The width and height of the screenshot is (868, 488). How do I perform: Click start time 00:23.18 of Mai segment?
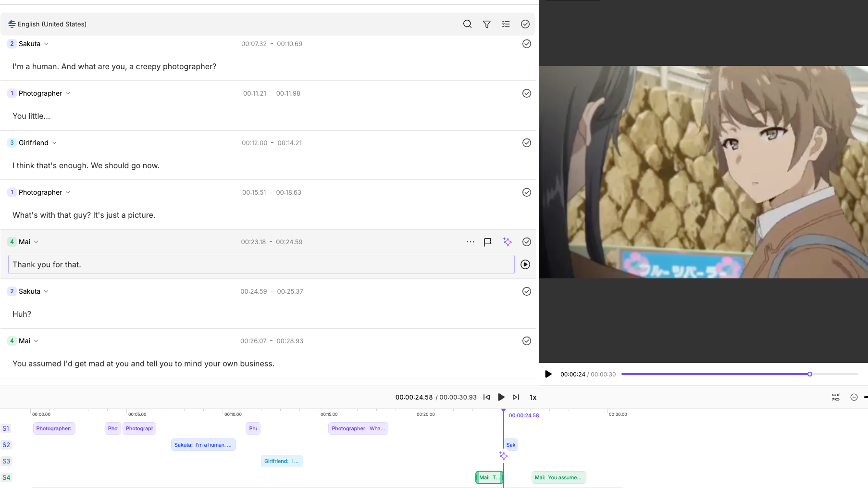point(253,242)
